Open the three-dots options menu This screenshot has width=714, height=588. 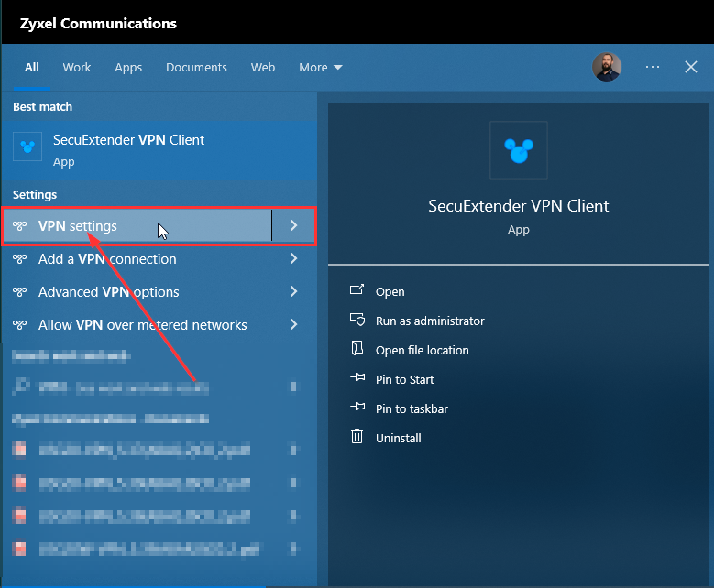pyautogui.click(x=653, y=67)
